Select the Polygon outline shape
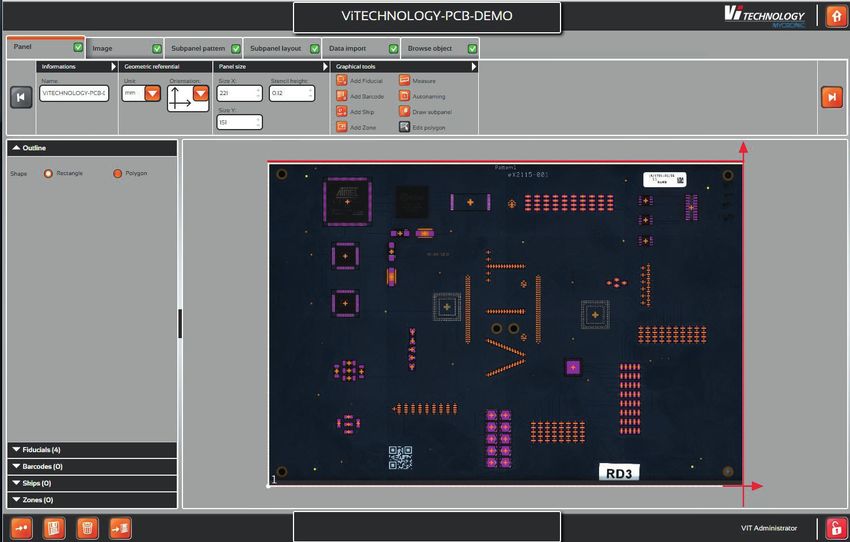850x542 pixels. 117,173
